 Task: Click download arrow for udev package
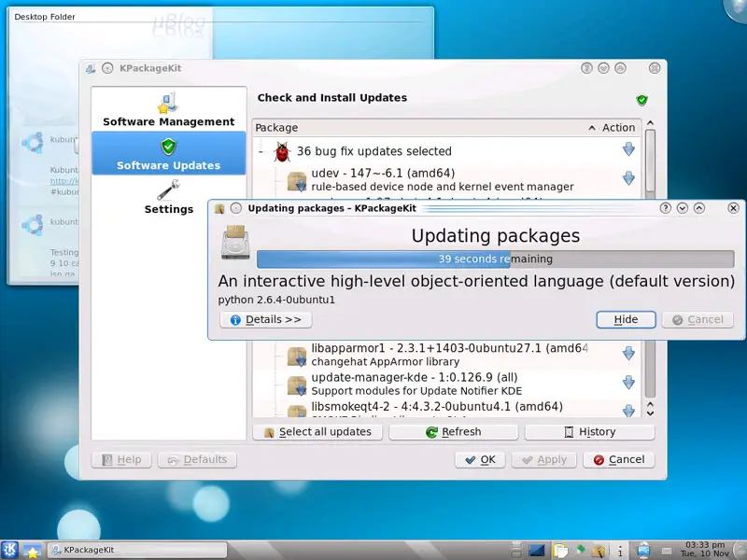point(628,178)
